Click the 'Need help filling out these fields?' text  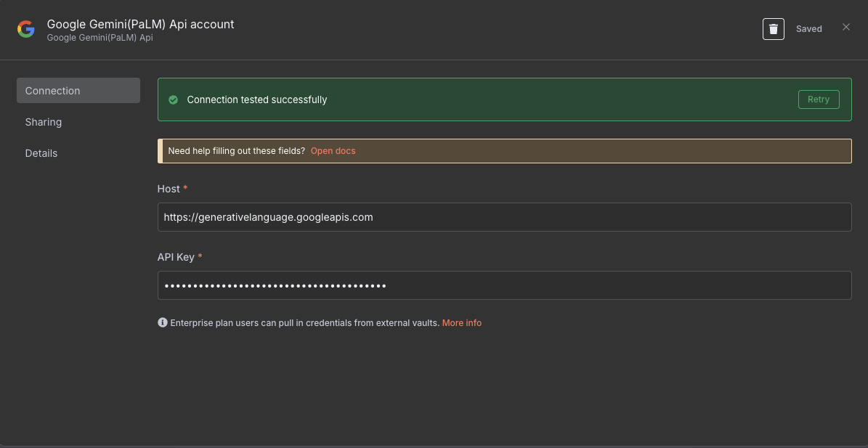(x=236, y=151)
